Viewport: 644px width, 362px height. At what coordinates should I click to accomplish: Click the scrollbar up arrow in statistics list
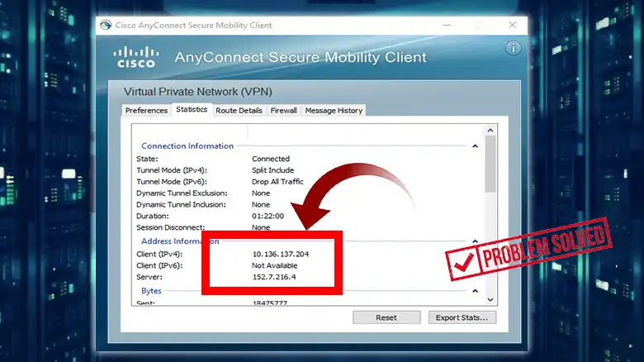(x=490, y=131)
